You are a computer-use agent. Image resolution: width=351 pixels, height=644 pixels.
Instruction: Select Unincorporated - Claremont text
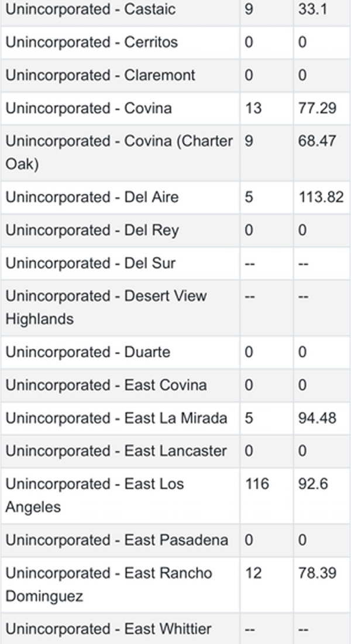100,75
